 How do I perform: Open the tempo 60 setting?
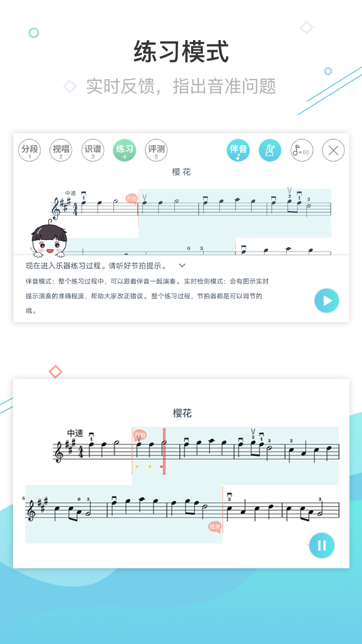(x=302, y=150)
